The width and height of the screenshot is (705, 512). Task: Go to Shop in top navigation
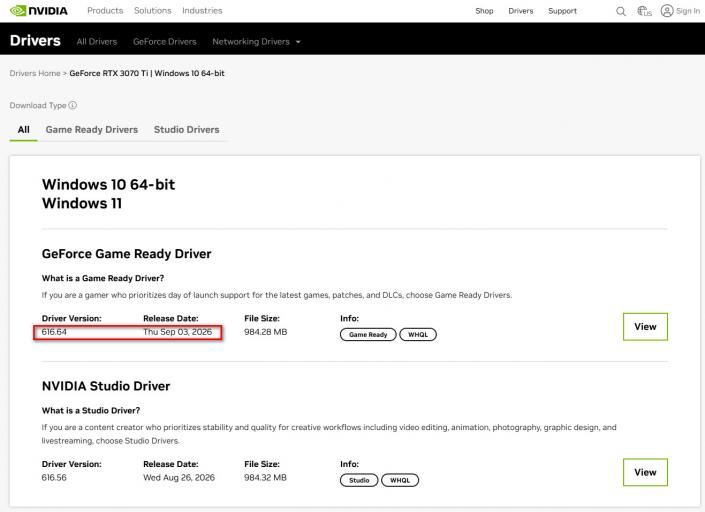click(x=484, y=11)
